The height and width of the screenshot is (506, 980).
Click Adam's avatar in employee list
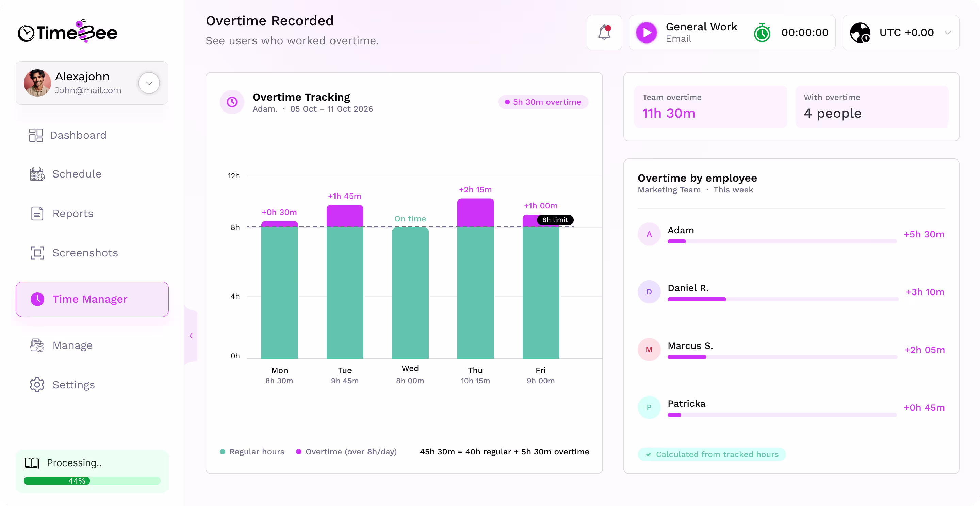click(x=649, y=234)
